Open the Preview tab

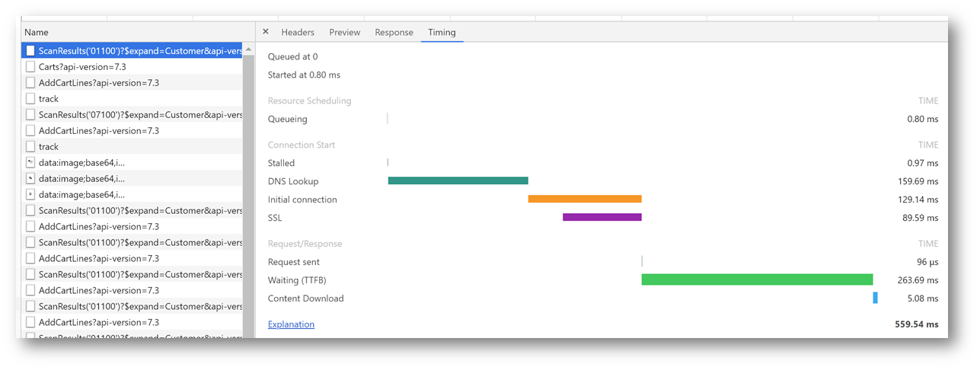click(344, 33)
